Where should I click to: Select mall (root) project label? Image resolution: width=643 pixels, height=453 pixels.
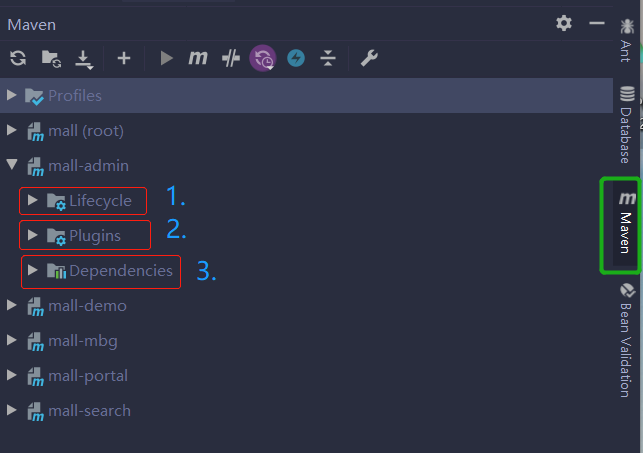(86, 131)
